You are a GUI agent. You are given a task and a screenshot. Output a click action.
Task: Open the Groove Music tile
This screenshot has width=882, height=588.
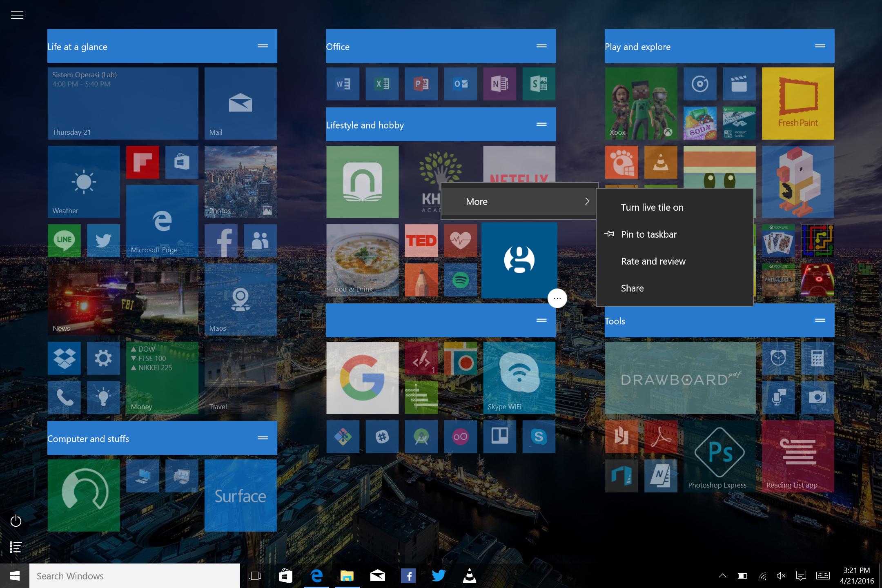pos(699,84)
